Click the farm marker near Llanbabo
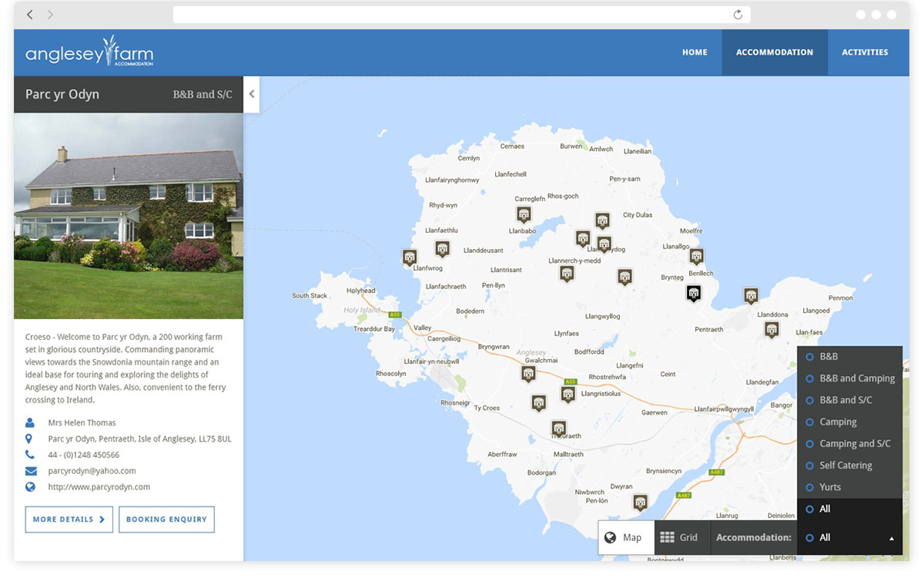924x578 pixels. tap(524, 214)
